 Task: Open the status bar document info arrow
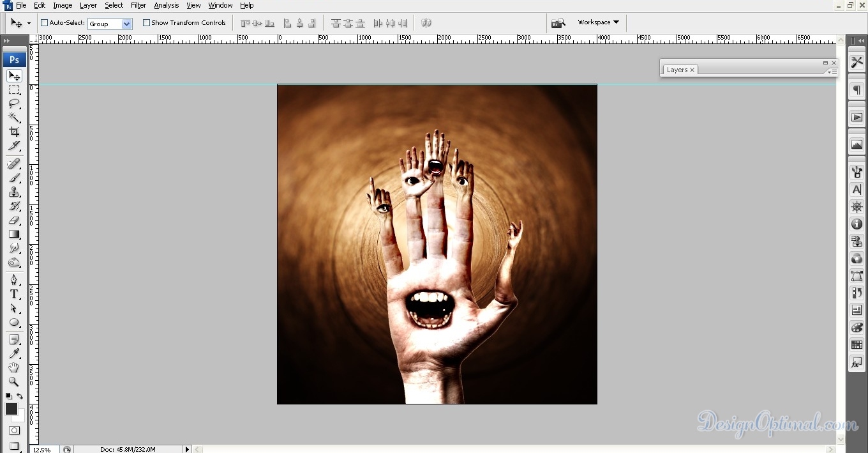[187, 449]
